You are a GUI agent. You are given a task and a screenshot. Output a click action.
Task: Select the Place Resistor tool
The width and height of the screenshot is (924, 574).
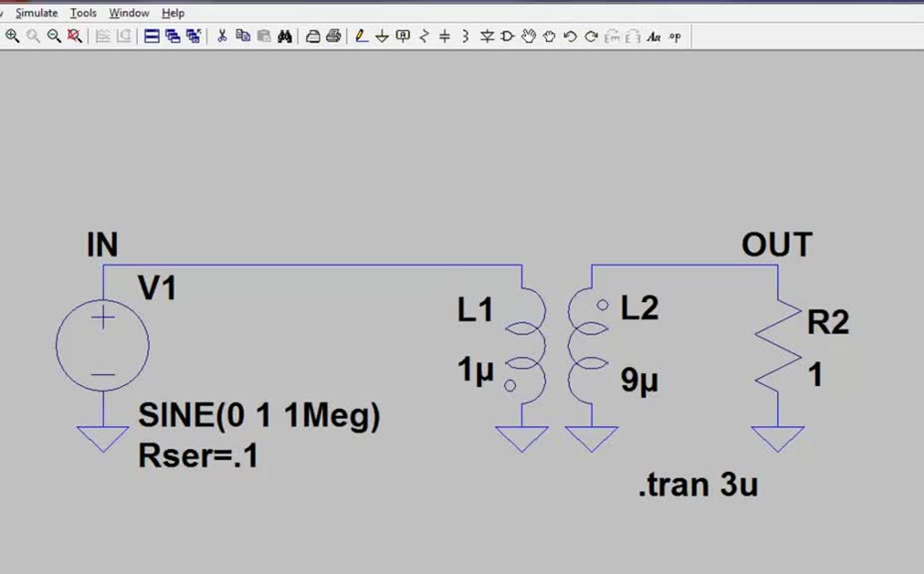pos(424,37)
